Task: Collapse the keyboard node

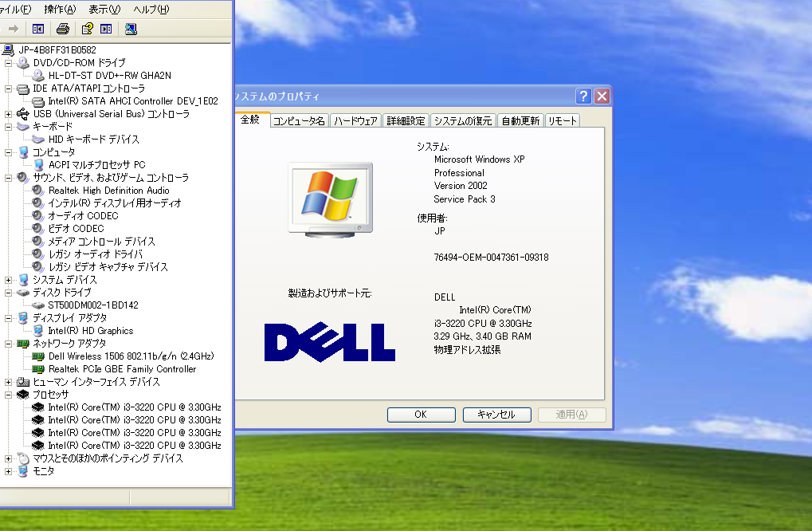Action: pyautogui.click(x=8, y=127)
